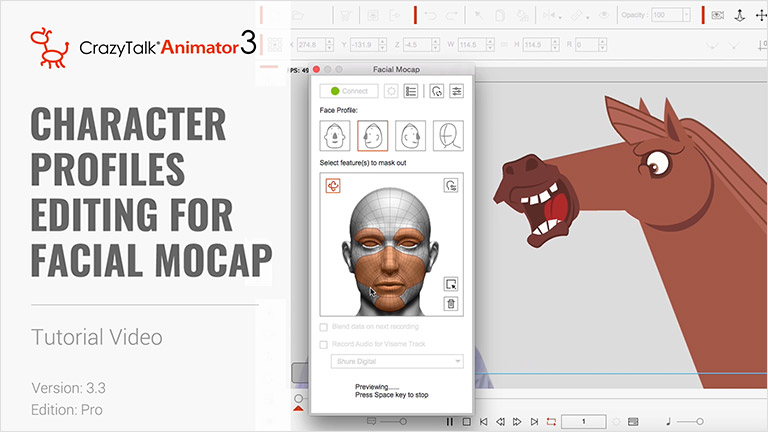Click the Redo arrow in top toolbar
Image resolution: width=768 pixels, height=432 pixels.
click(x=452, y=16)
